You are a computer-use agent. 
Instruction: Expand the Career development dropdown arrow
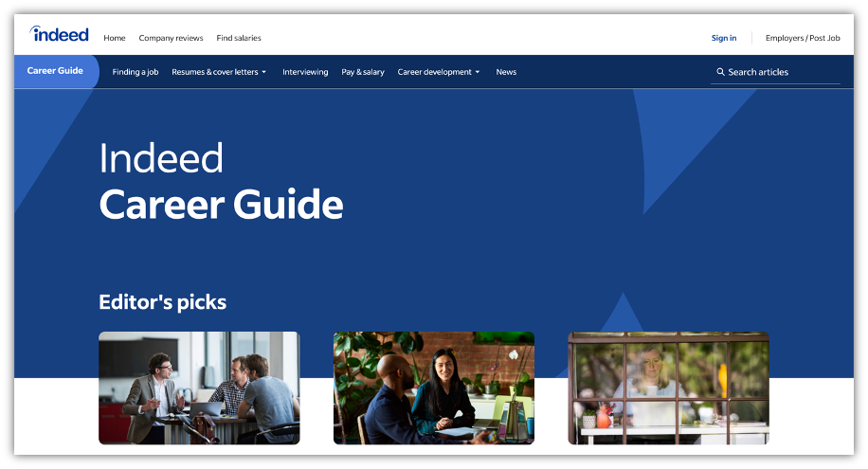coord(478,72)
